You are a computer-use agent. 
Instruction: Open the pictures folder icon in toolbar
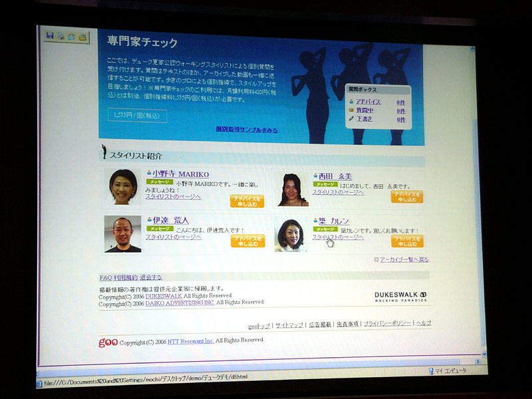coord(82,37)
